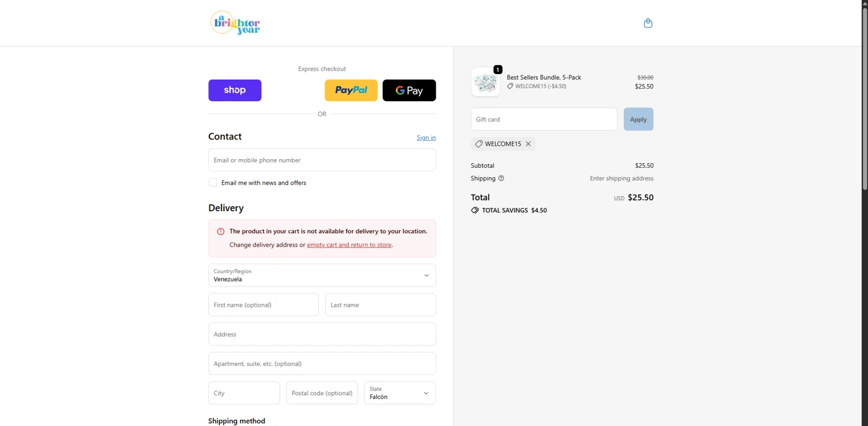Image resolution: width=868 pixels, height=426 pixels.
Task: Click the City field
Action: (x=244, y=393)
